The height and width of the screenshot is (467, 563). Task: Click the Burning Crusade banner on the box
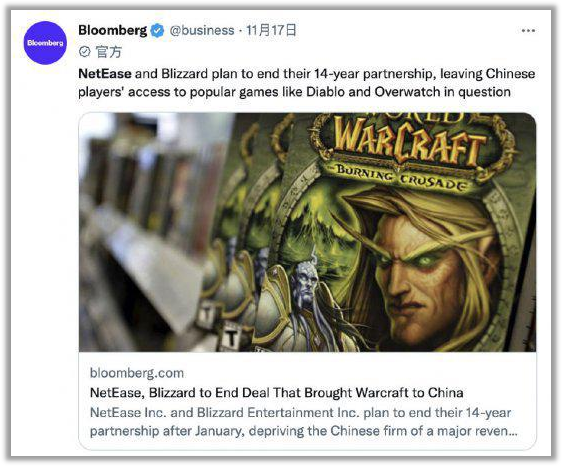[402, 177]
